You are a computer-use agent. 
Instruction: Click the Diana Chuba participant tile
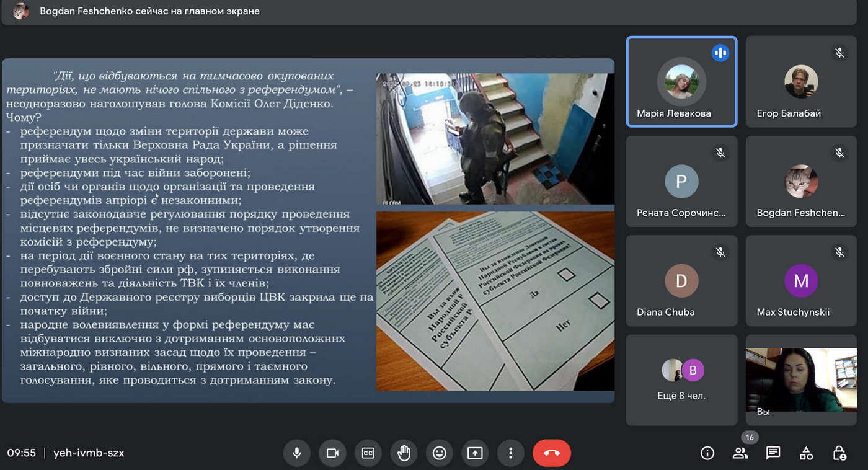[681, 281]
